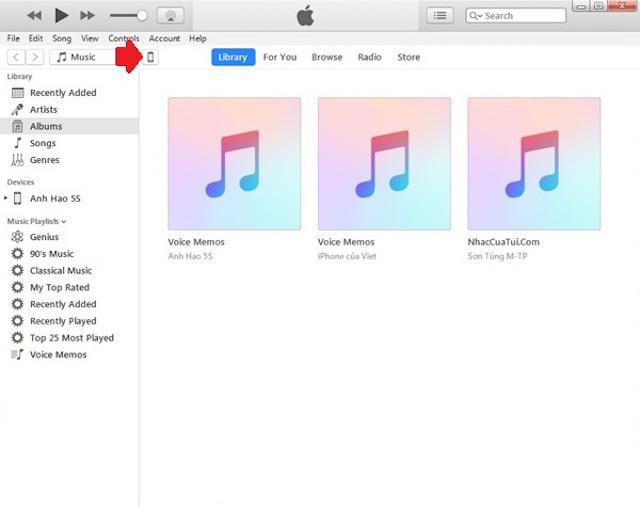Go back with the left arrow

16,57
